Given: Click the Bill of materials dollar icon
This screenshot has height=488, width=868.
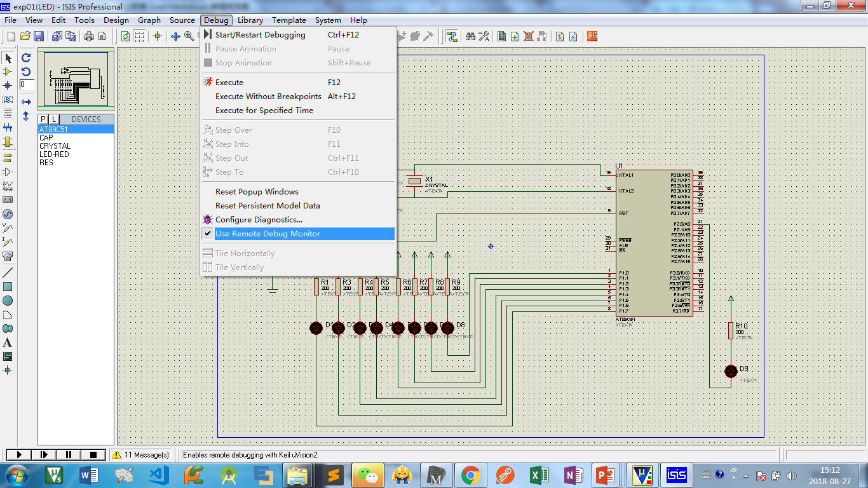Looking at the screenshot, I should (560, 36).
